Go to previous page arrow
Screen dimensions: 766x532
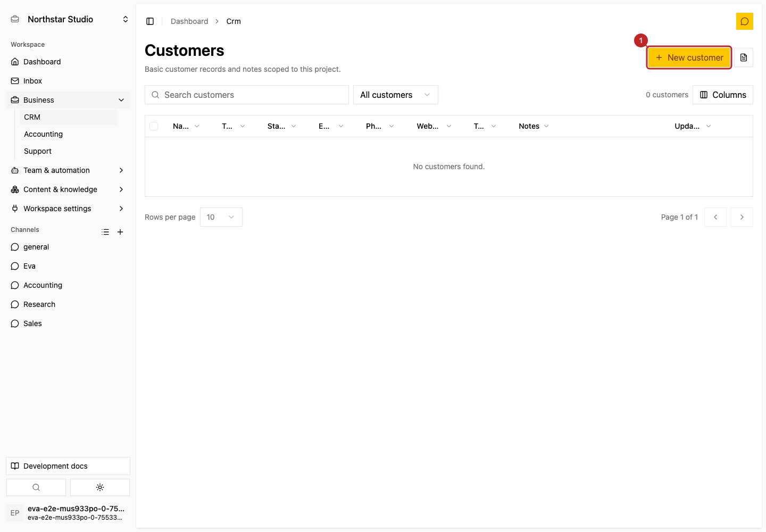715,217
